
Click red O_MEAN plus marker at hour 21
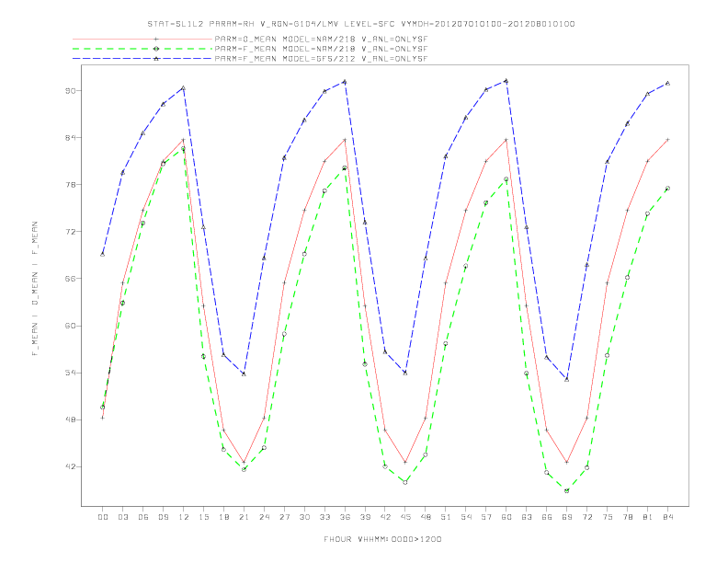click(244, 462)
